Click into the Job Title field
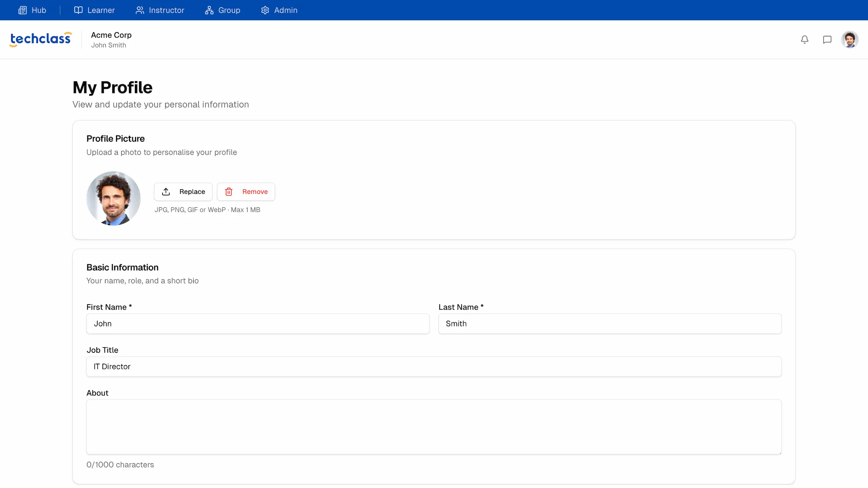 coord(434,366)
